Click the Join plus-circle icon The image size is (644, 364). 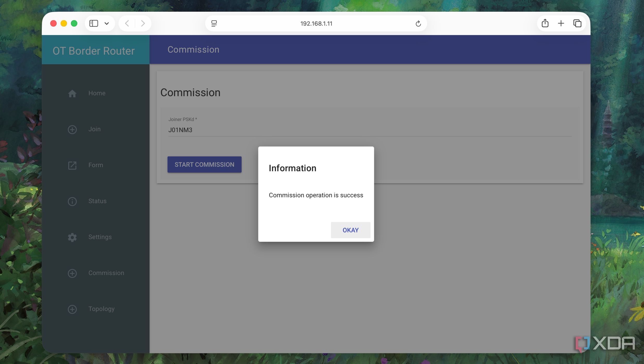[72, 129]
